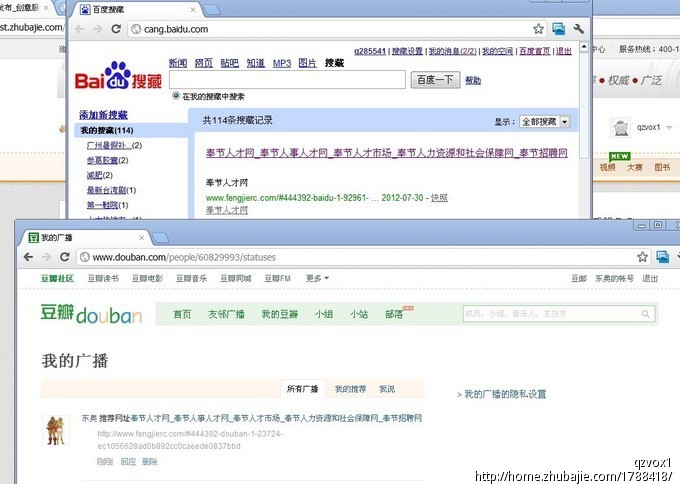
Task: Switch to the 知道 tab on Baidu
Action: point(256,63)
